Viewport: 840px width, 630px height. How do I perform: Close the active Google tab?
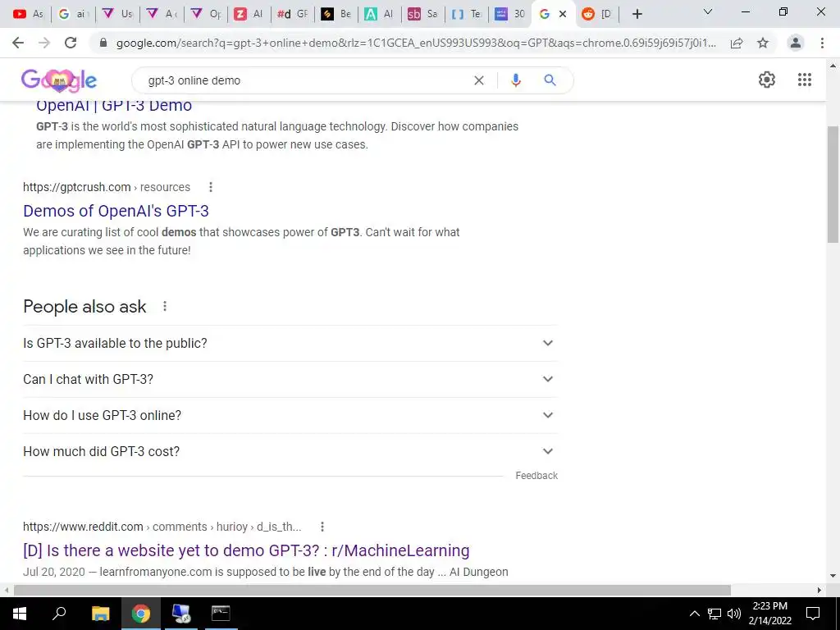point(563,14)
